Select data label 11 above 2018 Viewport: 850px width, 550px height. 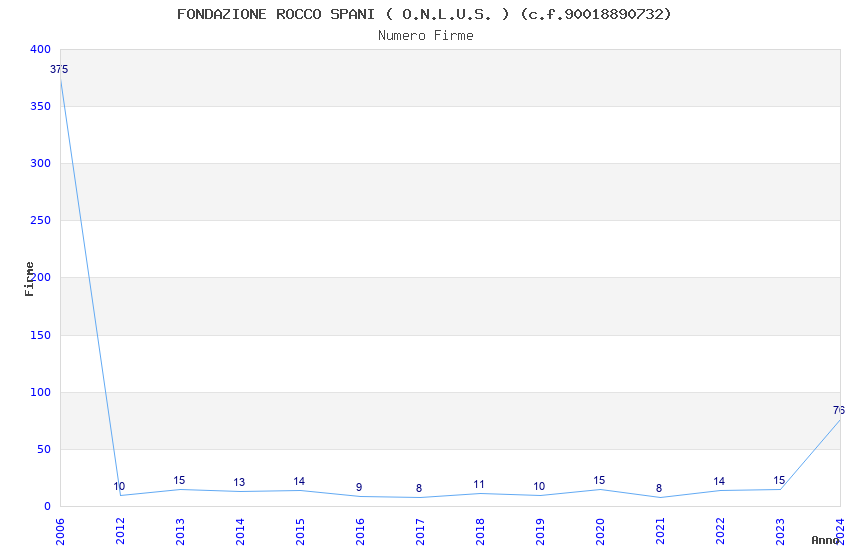coord(479,484)
